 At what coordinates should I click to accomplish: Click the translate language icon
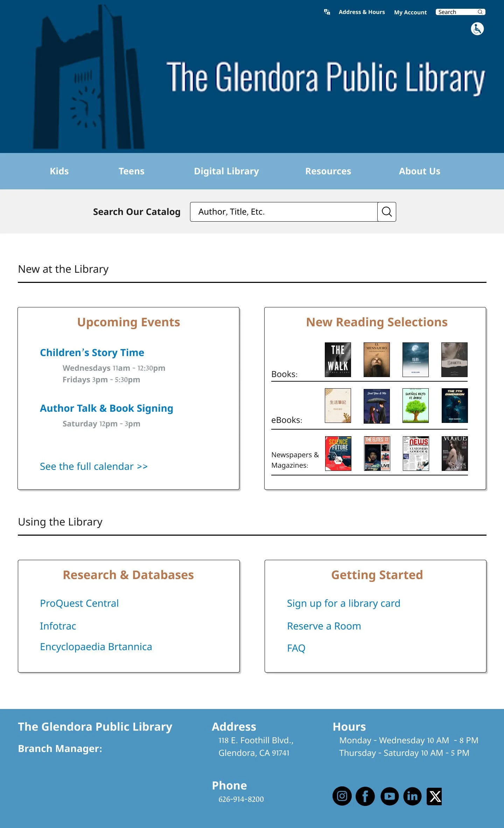tap(327, 12)
